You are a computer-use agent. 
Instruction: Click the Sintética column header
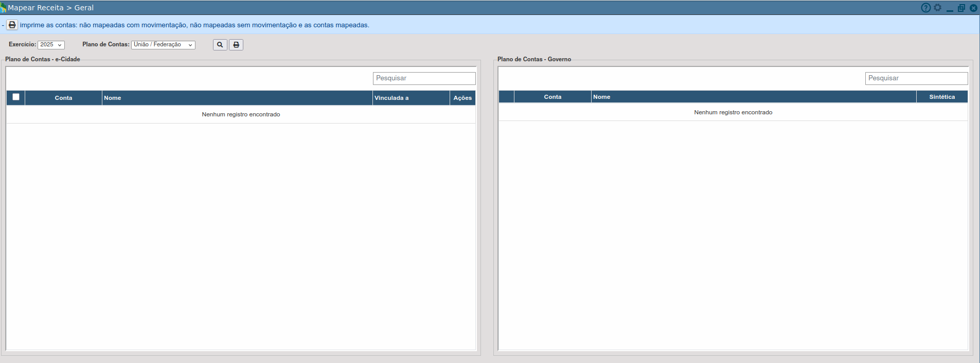[942, 97]
